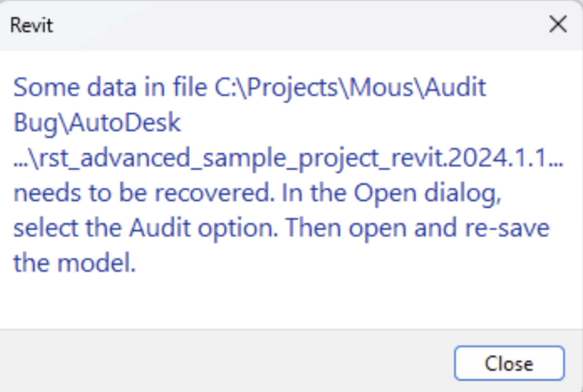
Task: Click the Revit title text
Action: coord(31,26)
